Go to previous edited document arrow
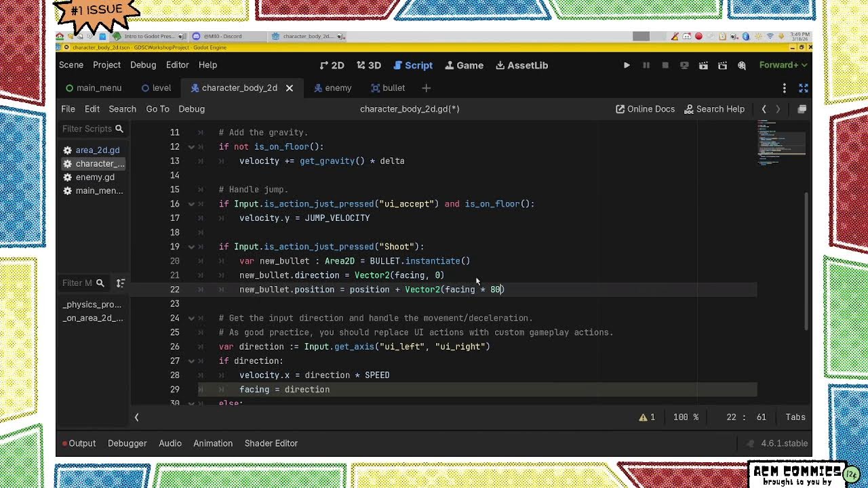 coord(764,108)
